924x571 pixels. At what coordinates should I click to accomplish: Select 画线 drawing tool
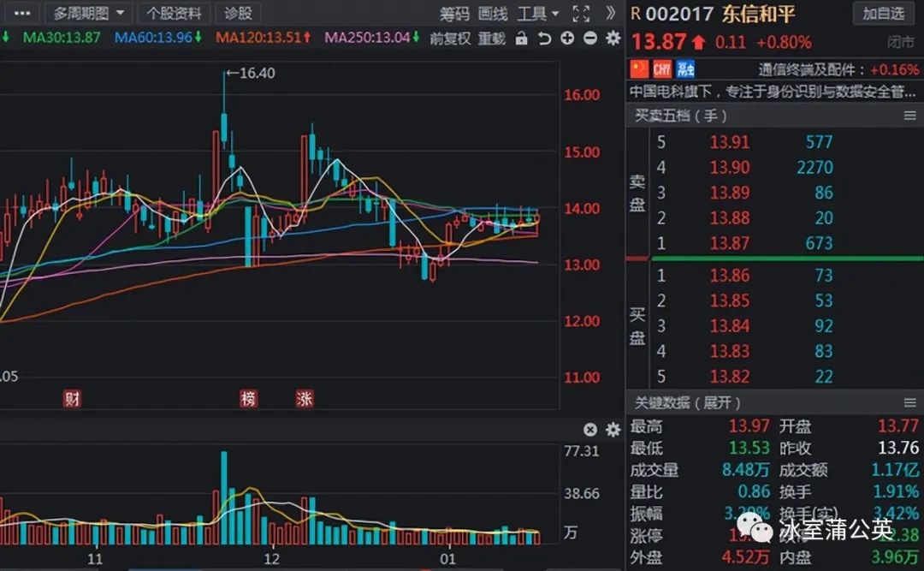pyautogui.click(x=493, y=13)
